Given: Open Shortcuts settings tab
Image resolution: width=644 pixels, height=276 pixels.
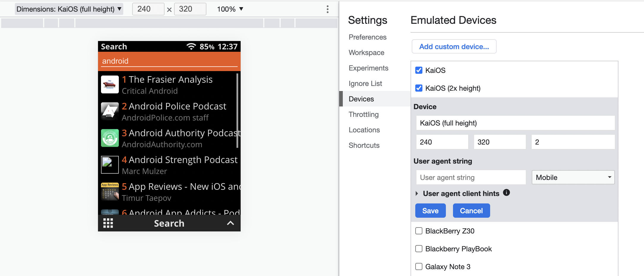Looking at the screenshot, I should pos(364,145).
